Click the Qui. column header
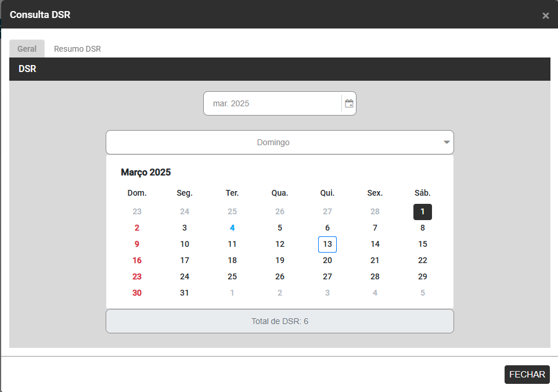Viewport: 558px width, 392px height. tap(327, 193)
